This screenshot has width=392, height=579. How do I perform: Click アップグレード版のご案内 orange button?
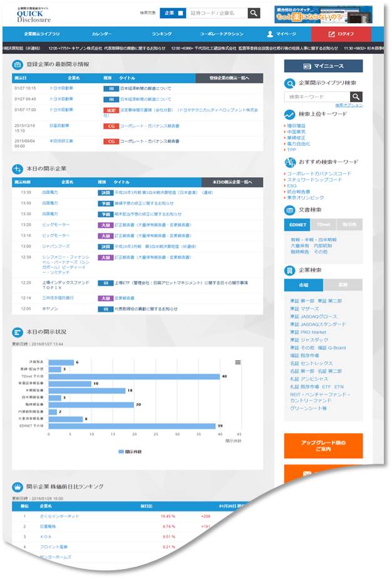click(323, 446)
